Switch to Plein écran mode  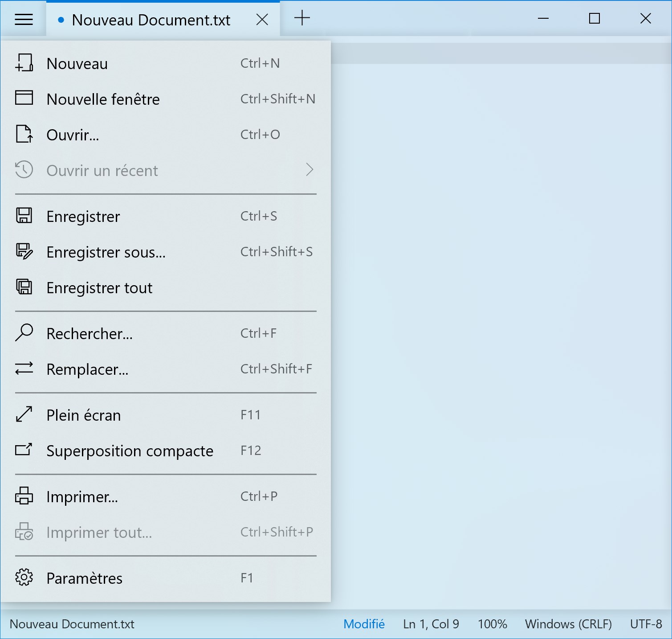click(166, 415)
